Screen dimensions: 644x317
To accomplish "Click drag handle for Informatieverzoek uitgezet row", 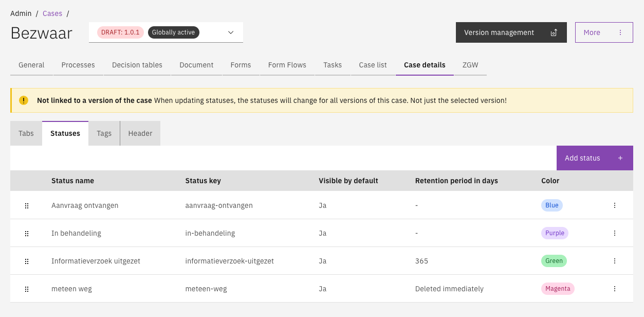I will coord(27,261).
